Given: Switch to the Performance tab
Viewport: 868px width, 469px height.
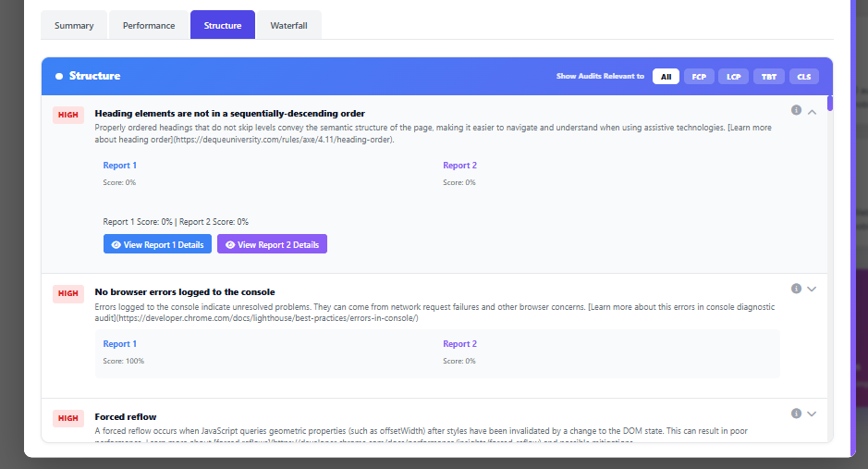Looking at the screenshot, I should tap(148, 26).
